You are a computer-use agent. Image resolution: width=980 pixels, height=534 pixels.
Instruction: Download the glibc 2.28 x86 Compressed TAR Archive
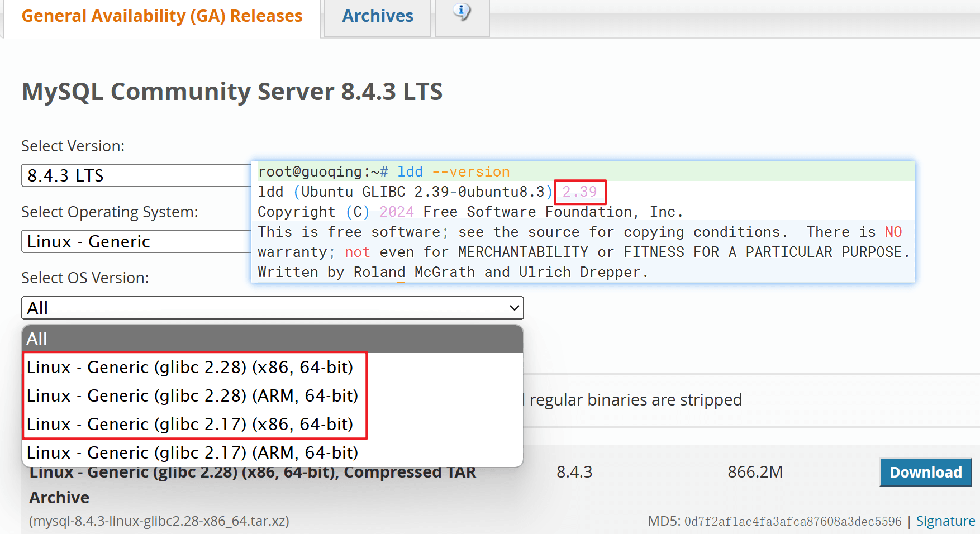[926, 473]
